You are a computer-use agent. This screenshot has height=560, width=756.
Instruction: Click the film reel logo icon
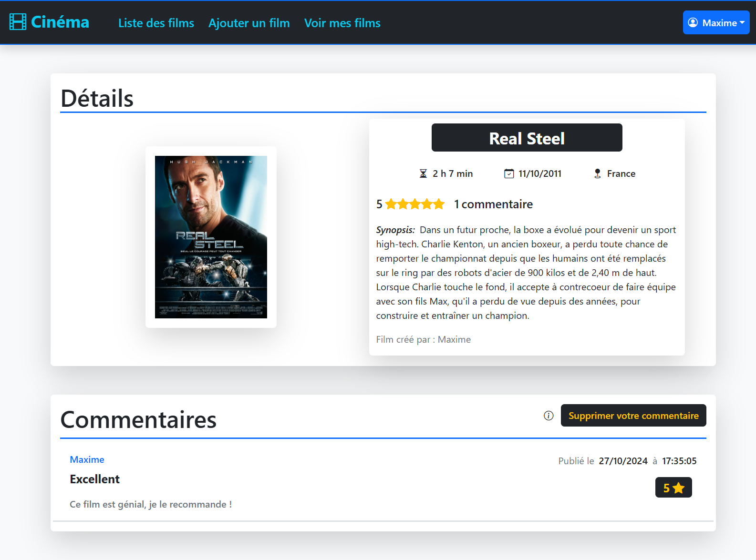point(18,22)
